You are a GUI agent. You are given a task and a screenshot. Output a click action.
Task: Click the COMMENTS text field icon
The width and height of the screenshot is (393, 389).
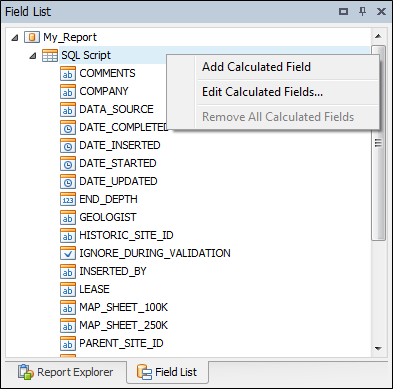coord(68,73)
